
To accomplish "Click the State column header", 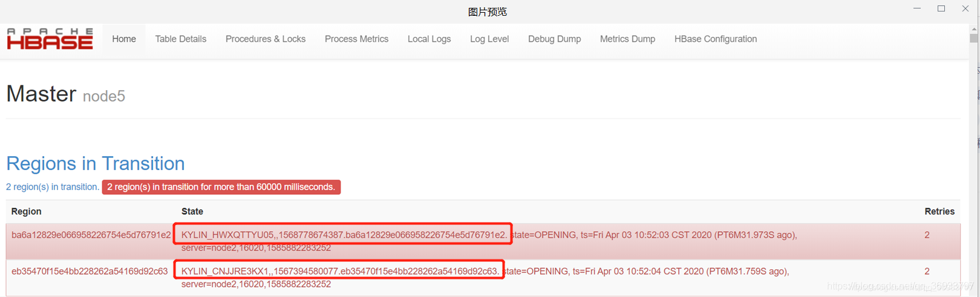I will pos(192,211).
